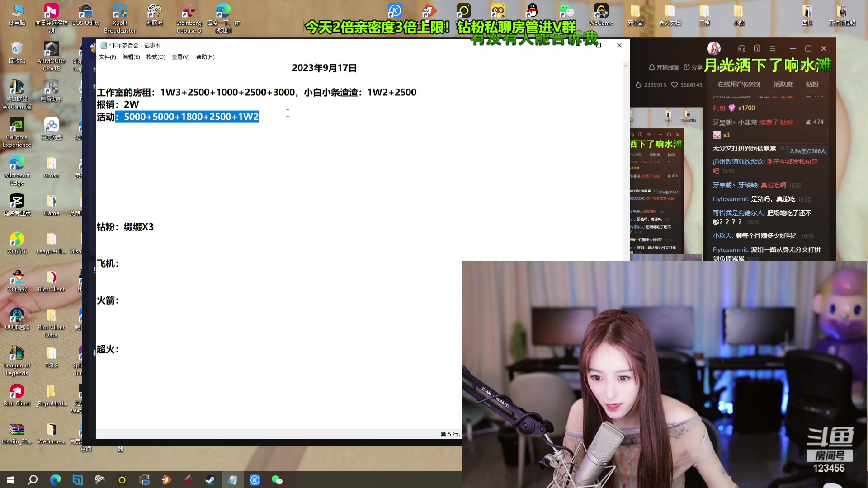Open the 此电脑 desktop icon

point(17,15)
